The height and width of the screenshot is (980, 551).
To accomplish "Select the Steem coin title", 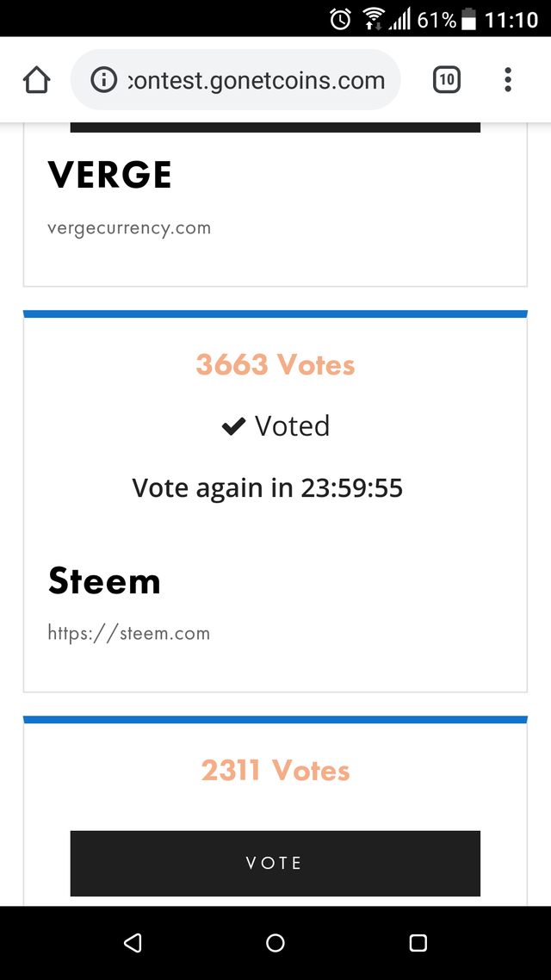I will pos(104,581).
